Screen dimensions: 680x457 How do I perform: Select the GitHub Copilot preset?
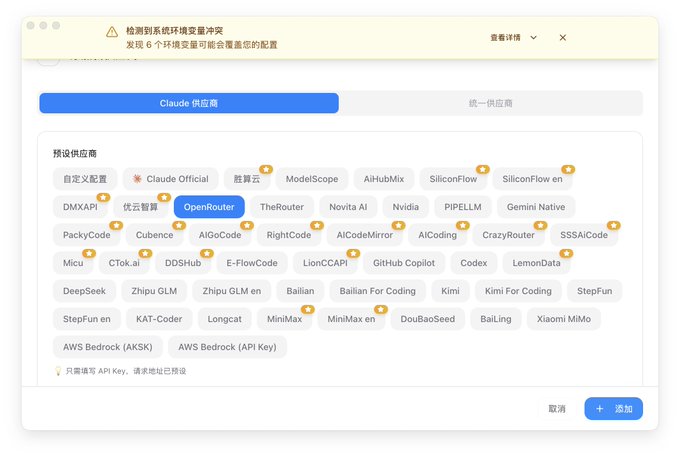click(404, 263)
